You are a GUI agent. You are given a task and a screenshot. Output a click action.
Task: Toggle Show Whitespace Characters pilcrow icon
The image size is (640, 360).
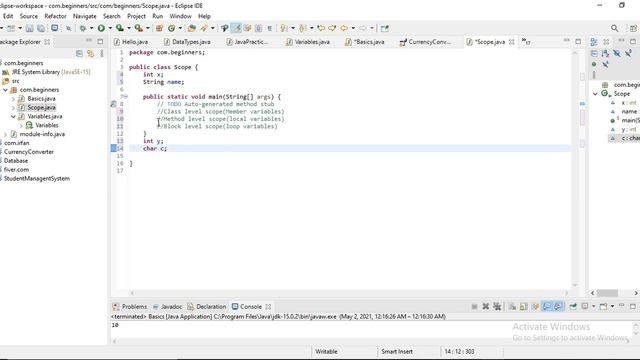[270, 28]
